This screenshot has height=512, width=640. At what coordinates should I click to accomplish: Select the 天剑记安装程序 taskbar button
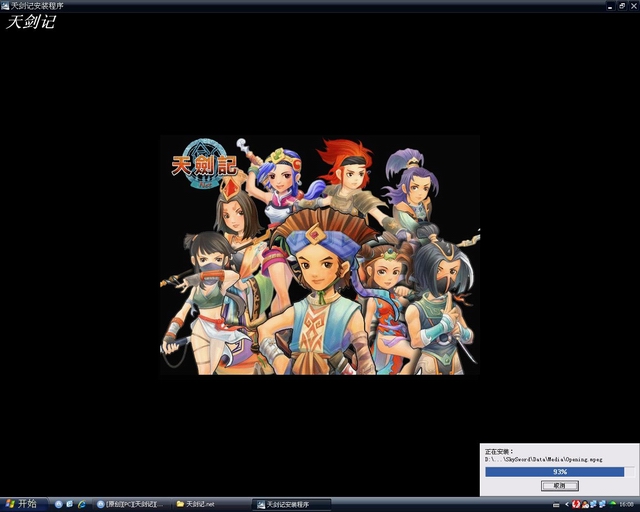291,505
